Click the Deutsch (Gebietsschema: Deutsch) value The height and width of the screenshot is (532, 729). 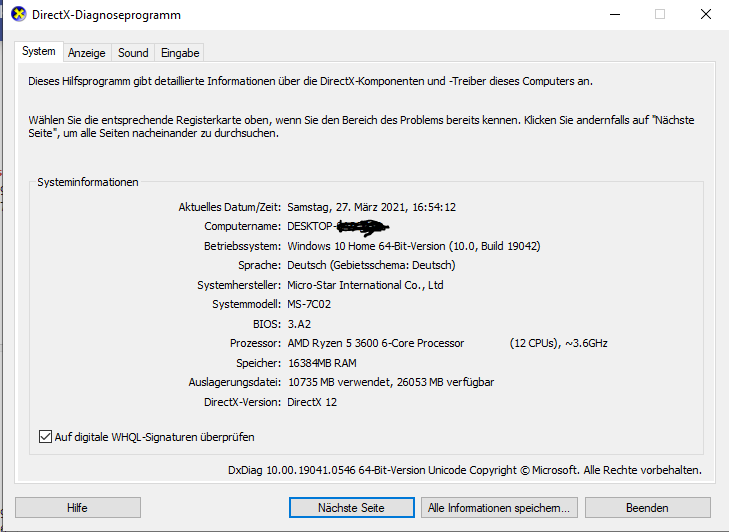click(x=371, y=265)
